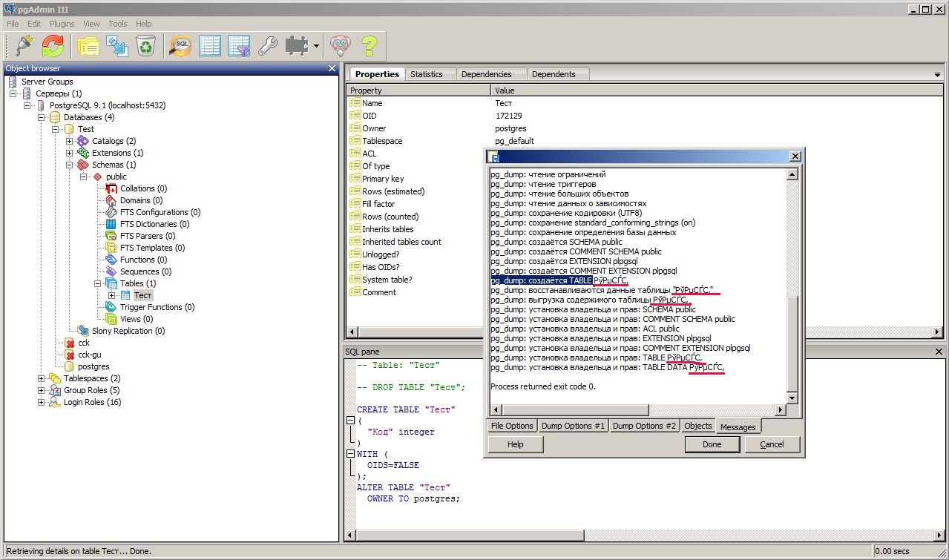View data in the selected table
The image size is (949, 560).
point(210,46)
